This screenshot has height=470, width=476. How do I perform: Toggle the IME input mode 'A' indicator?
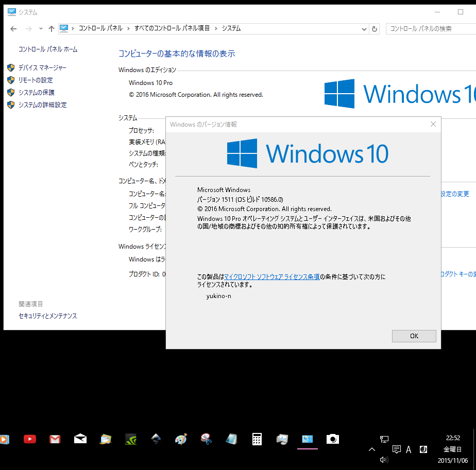[x=409, y=449]
